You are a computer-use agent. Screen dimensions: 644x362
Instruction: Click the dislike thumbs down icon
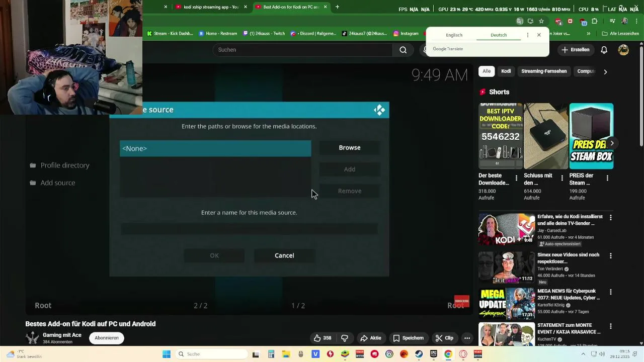345,338
